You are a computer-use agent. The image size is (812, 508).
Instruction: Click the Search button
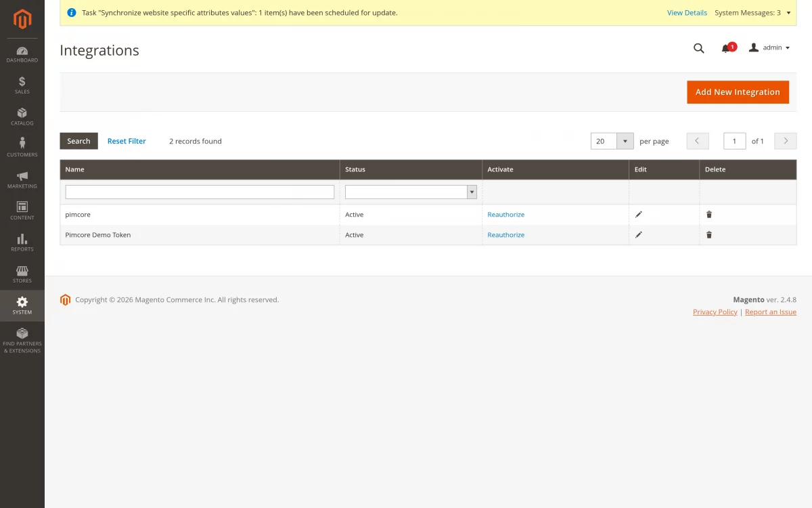(x=78, y=141)
